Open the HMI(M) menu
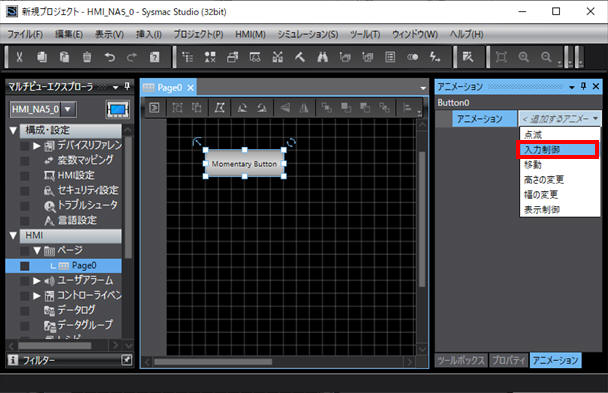Viewport: 608px width, 393px height. (x=250, y=34)
